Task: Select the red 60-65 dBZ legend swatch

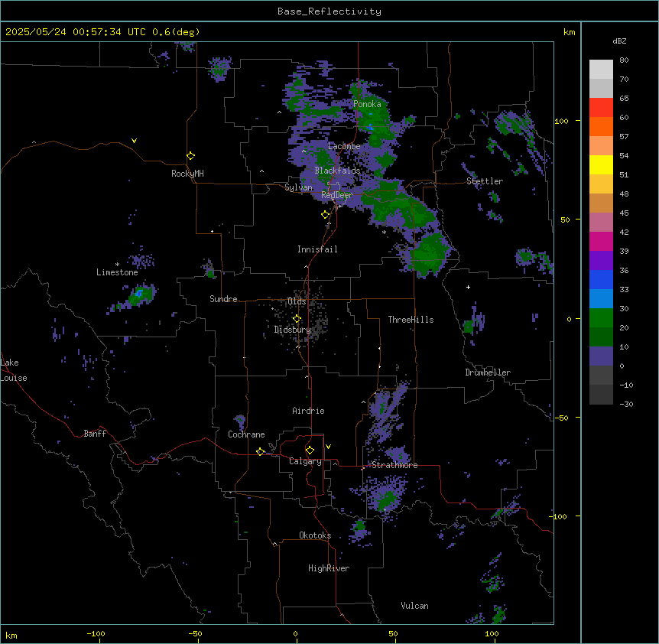Action: point(601,107)
